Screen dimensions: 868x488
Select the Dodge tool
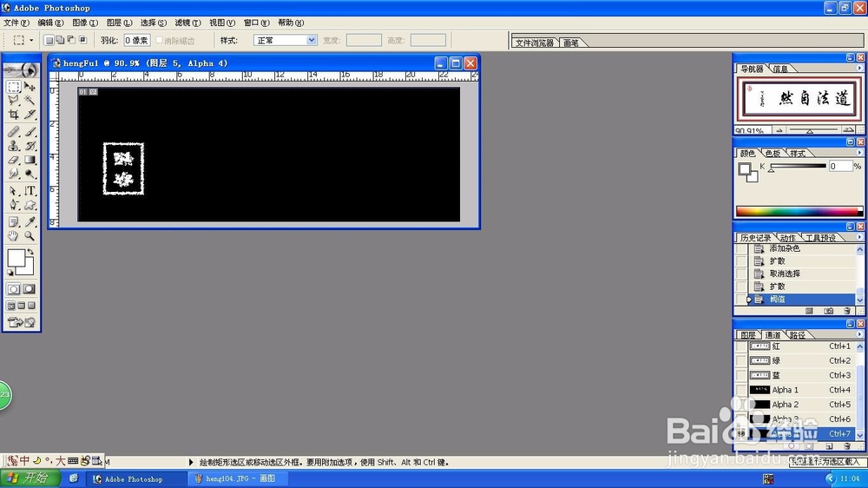pos(30,174)
